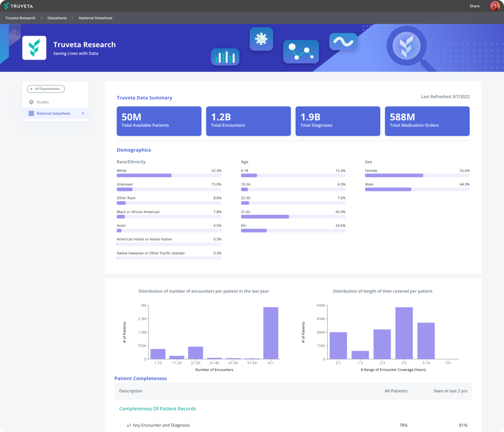The image size is (504, 432).
Task: Click the wave line icon in banner
Action: click(343, 42)
